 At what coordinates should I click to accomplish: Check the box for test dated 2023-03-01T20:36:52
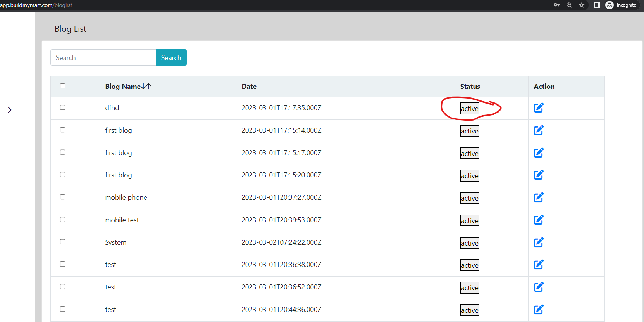tap(62, 287)
